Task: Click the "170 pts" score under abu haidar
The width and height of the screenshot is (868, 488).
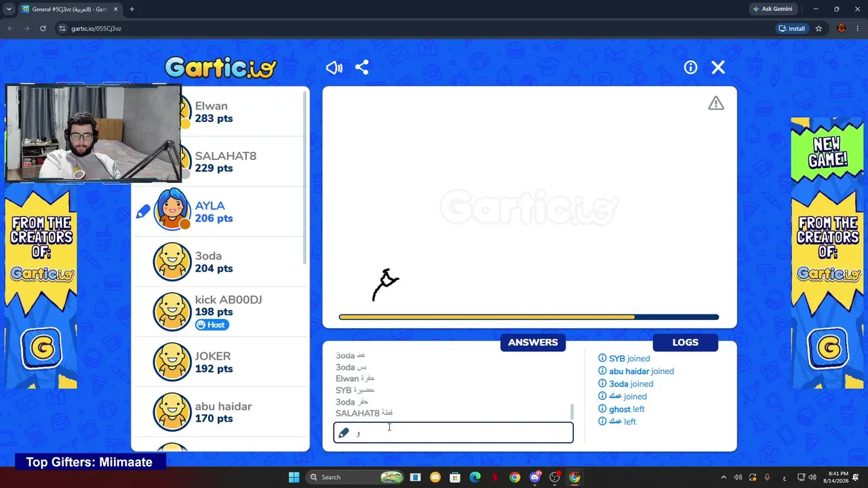Action: (214, 419)
